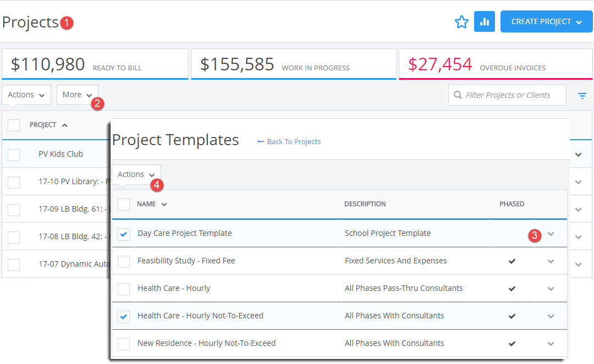Screen dimensions: 594x364
Task: Select all templates with header checkbox
Action: click(x=124, y=205)
